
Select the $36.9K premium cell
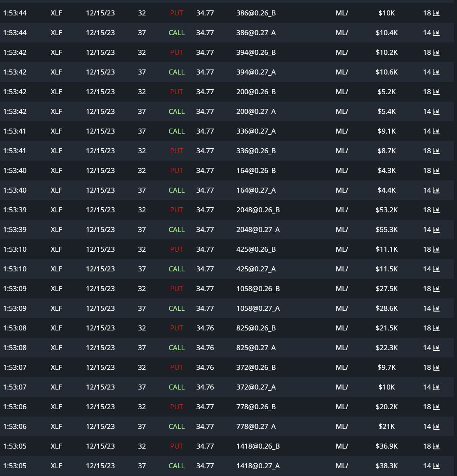[387, 446]
